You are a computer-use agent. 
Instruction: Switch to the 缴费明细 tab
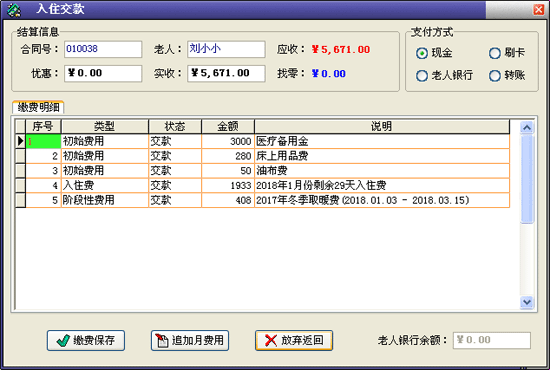pos(38,107)
